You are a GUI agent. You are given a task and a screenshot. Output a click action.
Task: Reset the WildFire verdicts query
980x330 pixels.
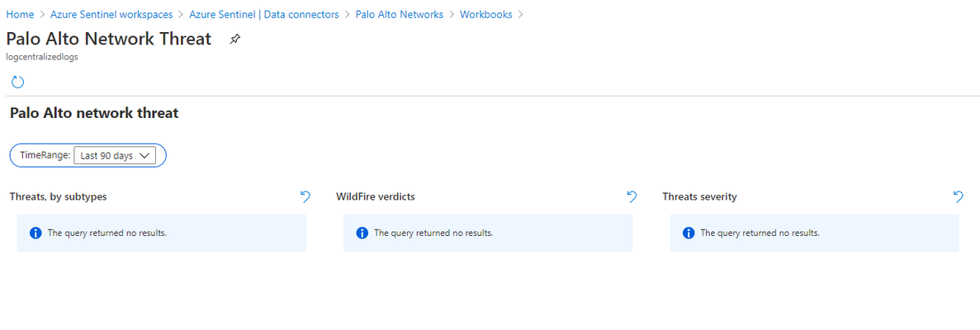[632, 197]
